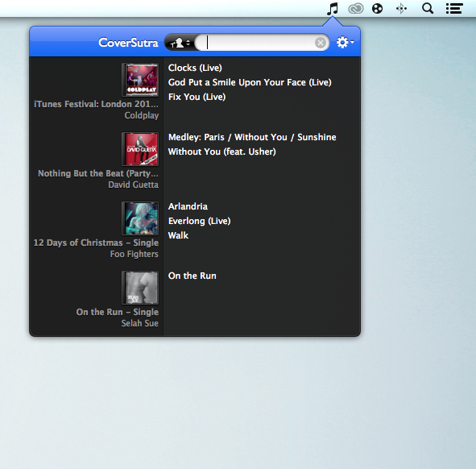
Task: Open Notification Center list icon
Action: [x=454, y=9]
